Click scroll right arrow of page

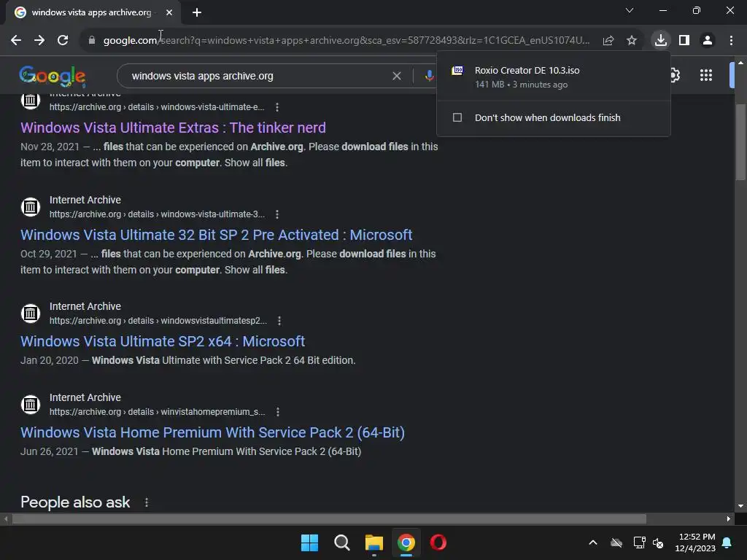point(729,518)
